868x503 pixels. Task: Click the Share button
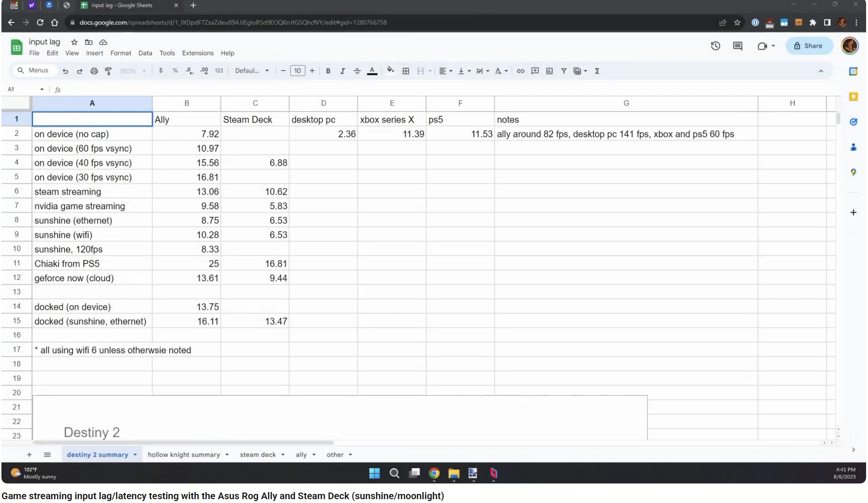[809, 46]
